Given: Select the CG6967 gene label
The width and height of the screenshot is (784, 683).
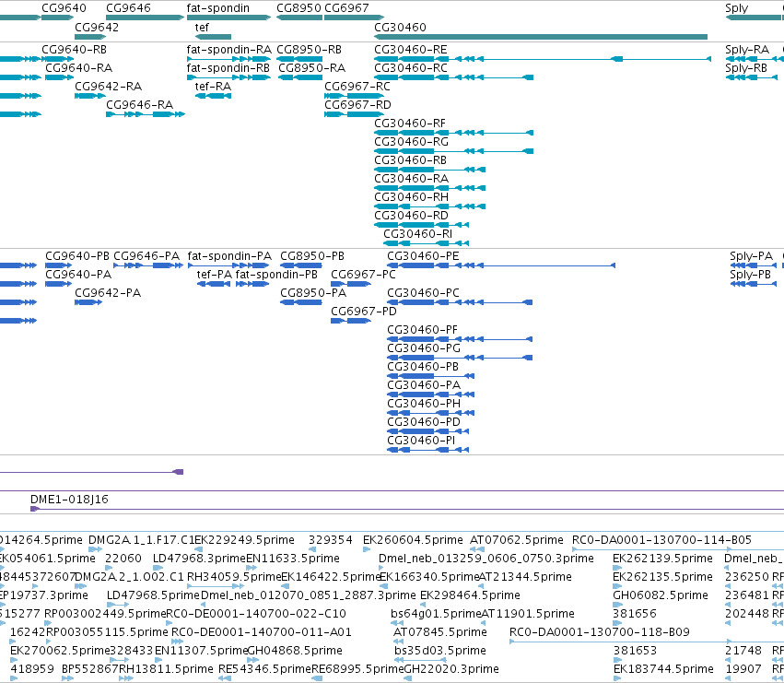Looking at the screenshot, I should pyautogui.click(x=346, y=8).
